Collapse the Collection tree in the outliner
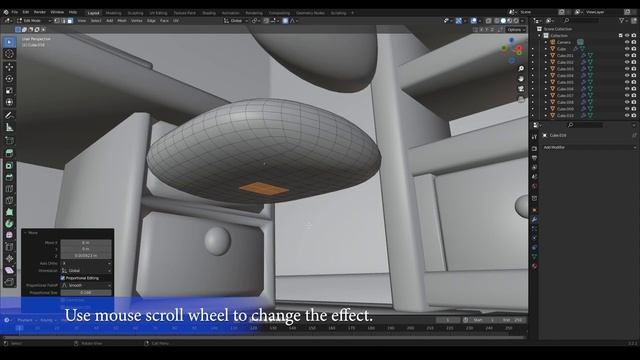 point(539,36)
